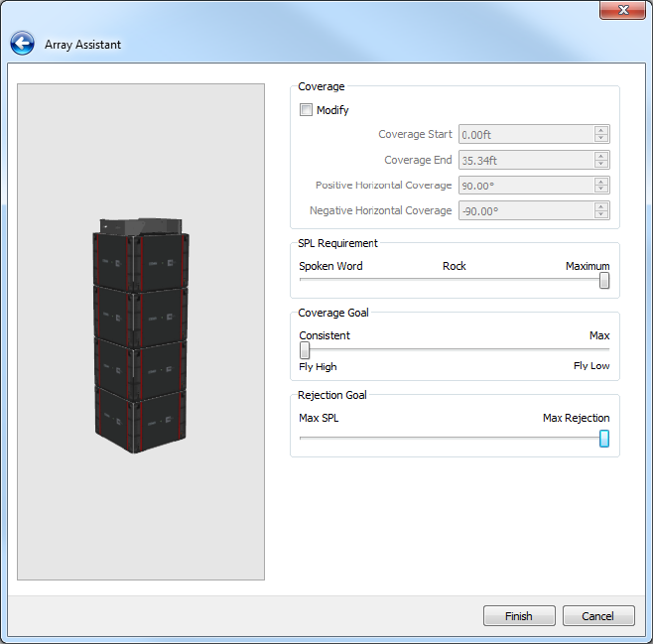The width and height of the screenshot is (653, 644).
Task: Decrease Negative Horizontal Coverage stepper
Action: (601, 214)
